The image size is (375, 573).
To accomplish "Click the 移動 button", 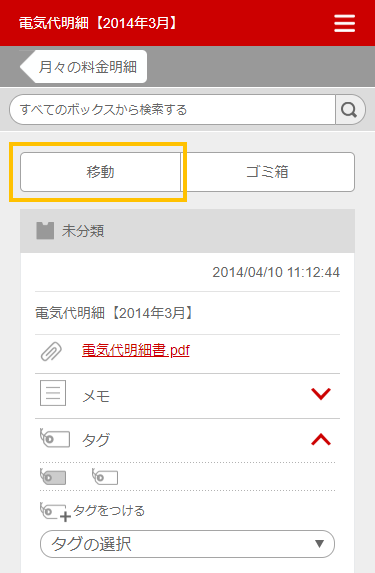I will pos(101,172).
